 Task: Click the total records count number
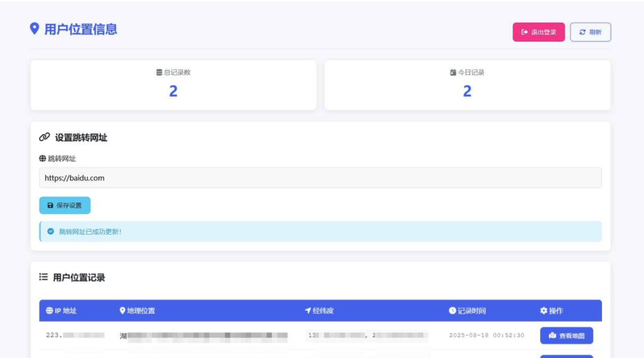coord(173,91)
